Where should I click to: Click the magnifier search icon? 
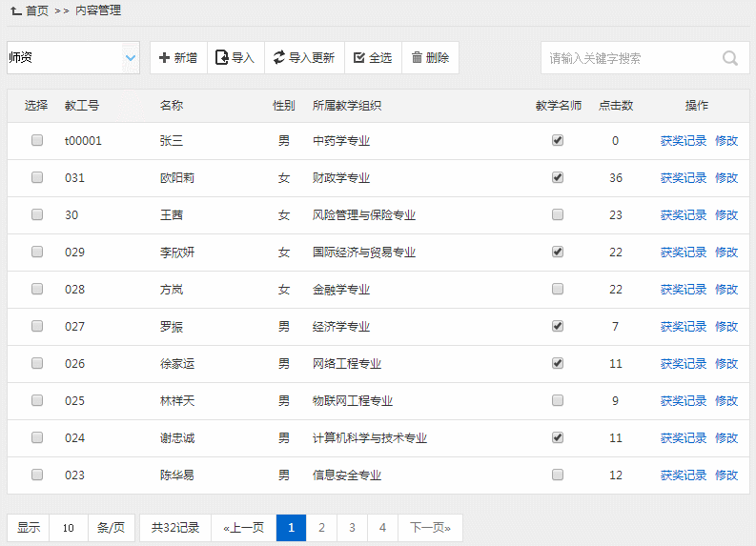tap(730, 58)
